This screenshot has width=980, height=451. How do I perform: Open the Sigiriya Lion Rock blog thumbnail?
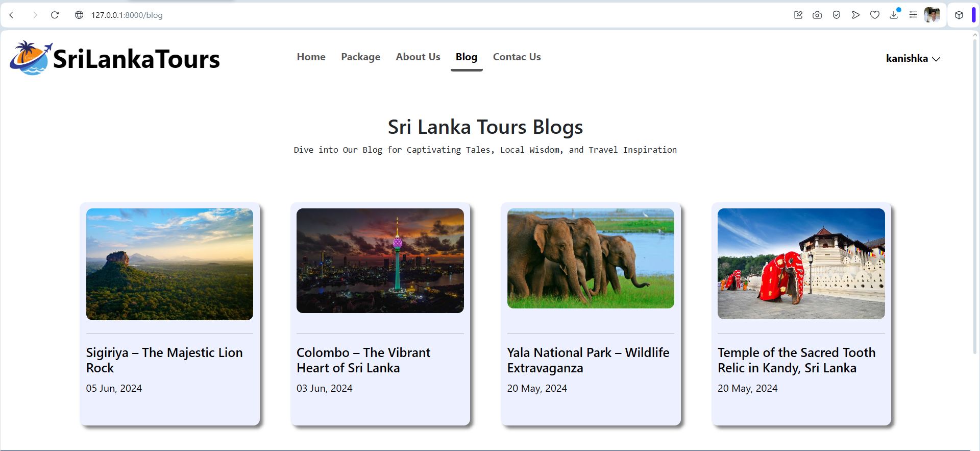[169, 264]
